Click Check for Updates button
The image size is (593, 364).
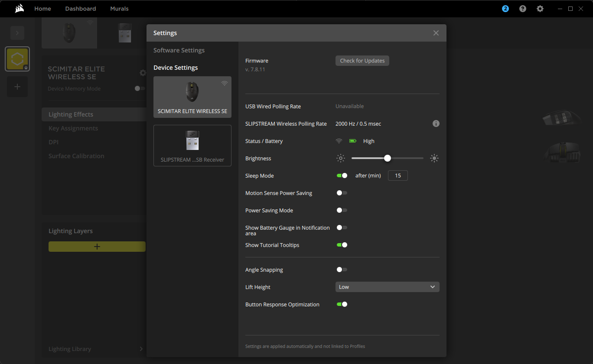click(x=362, y=61)
